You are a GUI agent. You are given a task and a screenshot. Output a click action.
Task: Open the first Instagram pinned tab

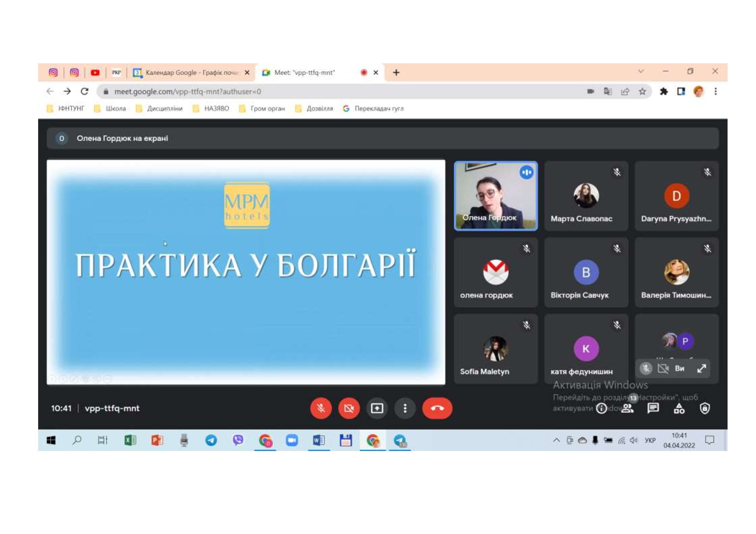click(x=53, y=73)
